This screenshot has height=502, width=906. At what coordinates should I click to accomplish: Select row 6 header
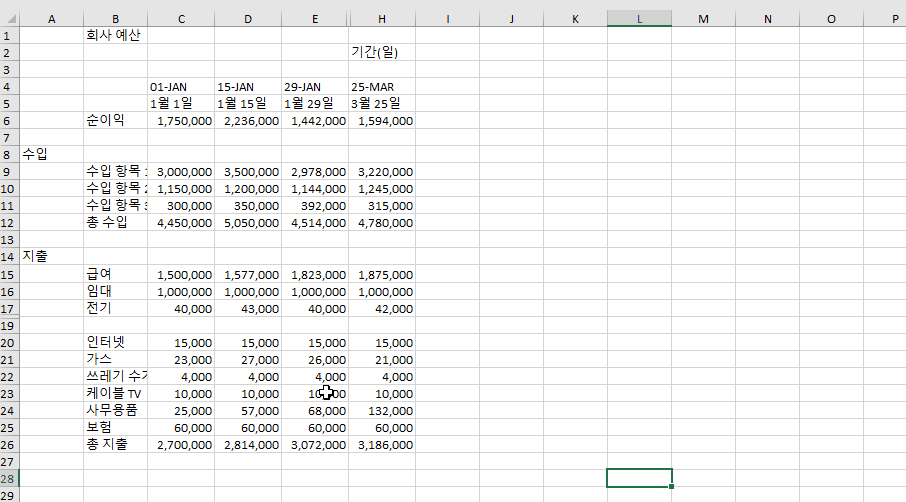[9, 121]
